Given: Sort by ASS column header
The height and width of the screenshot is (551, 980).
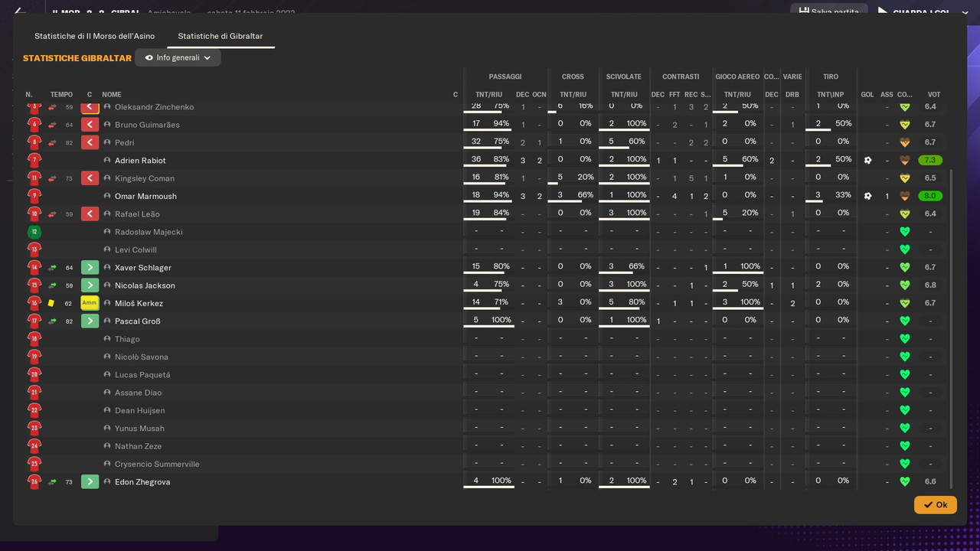Looking at the screenshot, I should tap(887, 95).
